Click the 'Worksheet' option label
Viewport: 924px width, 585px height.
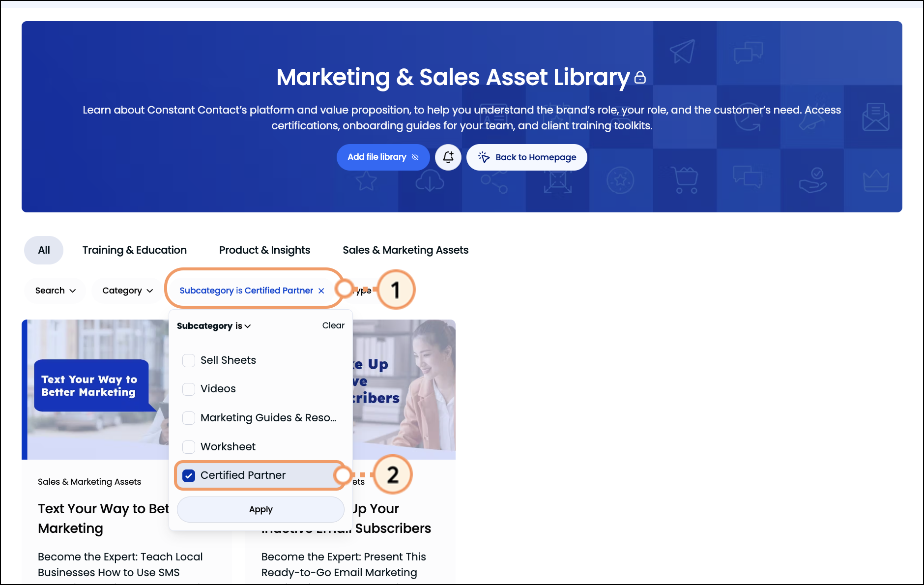pos(228,447)
